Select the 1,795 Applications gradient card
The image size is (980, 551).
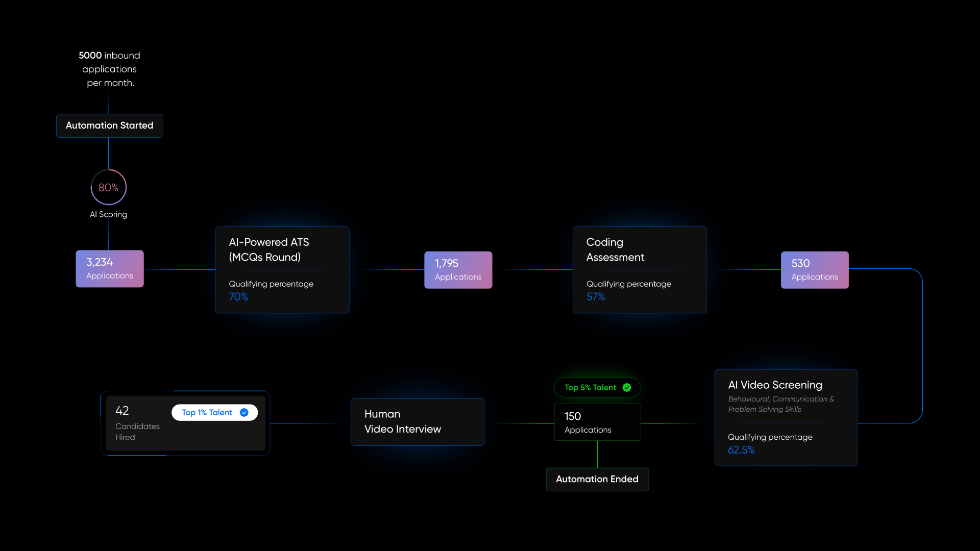(458, 270)
